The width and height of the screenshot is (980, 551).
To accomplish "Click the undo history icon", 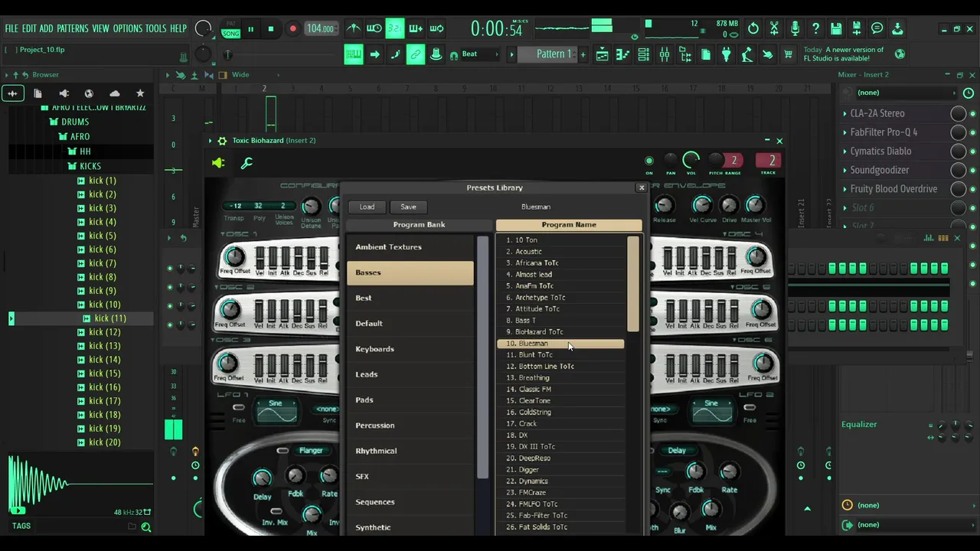I will point(753,29).
